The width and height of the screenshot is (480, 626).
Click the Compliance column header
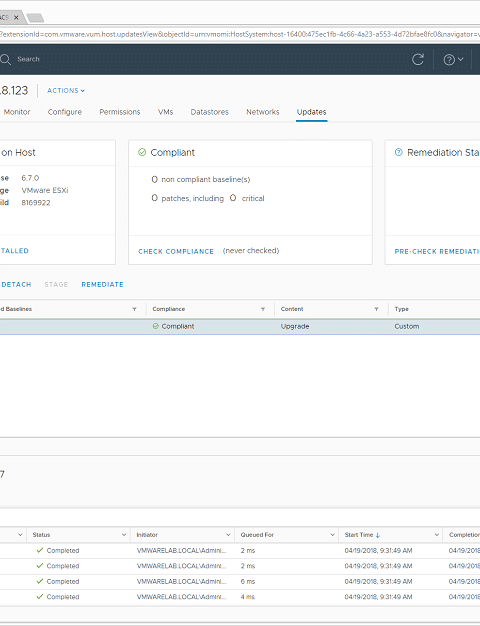(x=169, y=309)
